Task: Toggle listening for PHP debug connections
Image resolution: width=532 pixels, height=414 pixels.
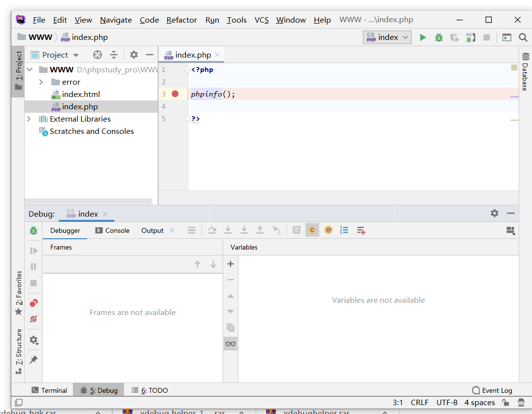Action: tap(470, 37)
